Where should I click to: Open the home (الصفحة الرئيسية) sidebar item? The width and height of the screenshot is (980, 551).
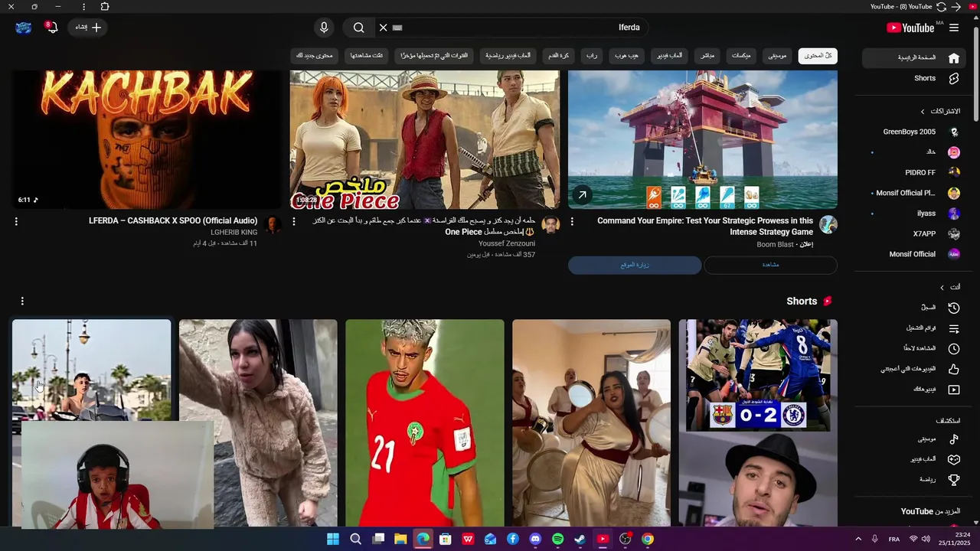coord(916,57)
